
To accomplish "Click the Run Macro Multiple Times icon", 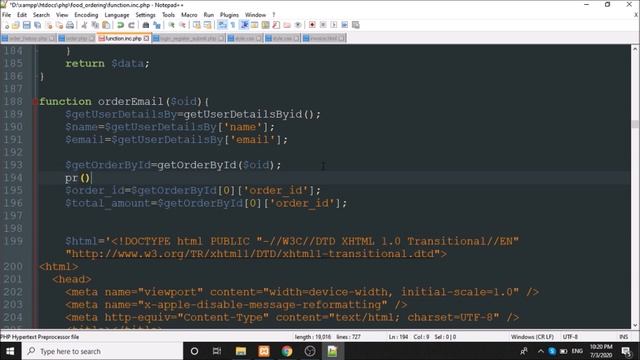I will point(344,25).
